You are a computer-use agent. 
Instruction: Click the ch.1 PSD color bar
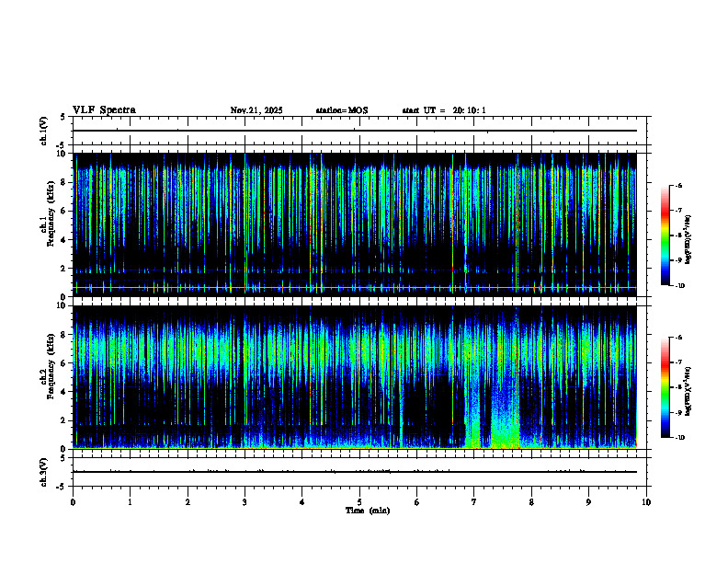665,236
